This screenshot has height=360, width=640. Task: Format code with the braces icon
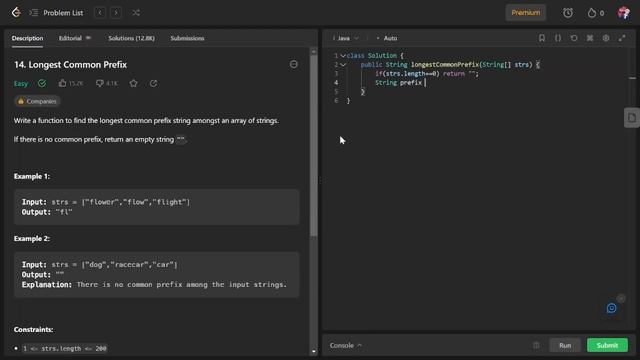click(x=558, y=38)
